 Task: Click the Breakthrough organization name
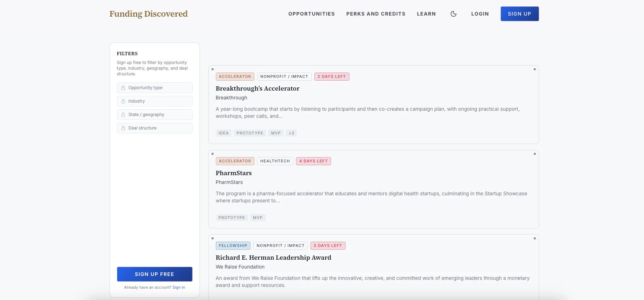click(x=231, y=98)
